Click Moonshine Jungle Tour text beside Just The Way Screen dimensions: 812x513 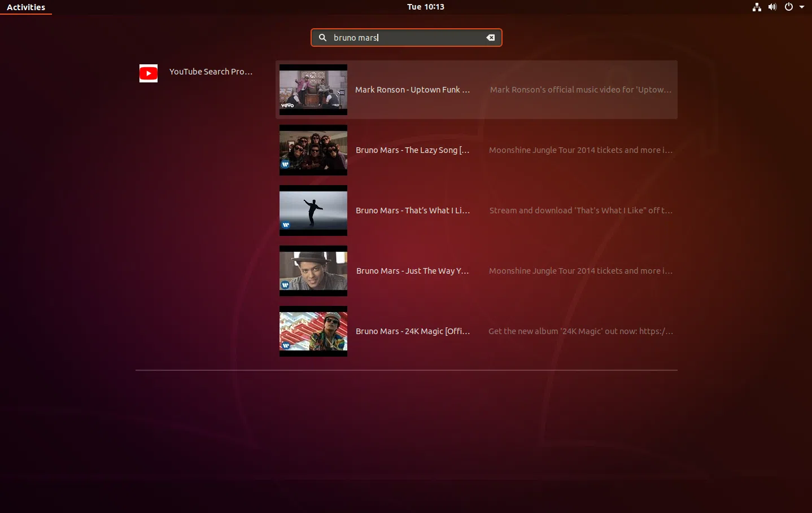tap(580, 271)
